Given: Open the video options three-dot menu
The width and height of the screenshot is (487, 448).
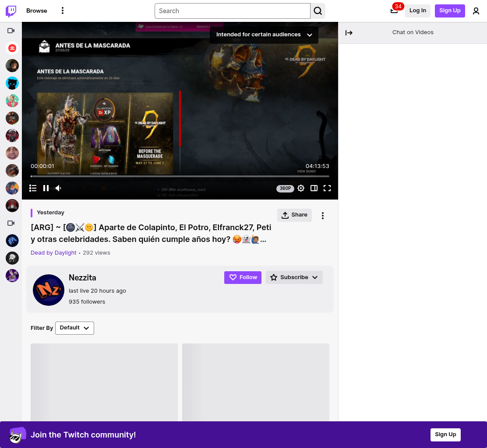Looking at the screenshot, I should (x=323, y=216).
